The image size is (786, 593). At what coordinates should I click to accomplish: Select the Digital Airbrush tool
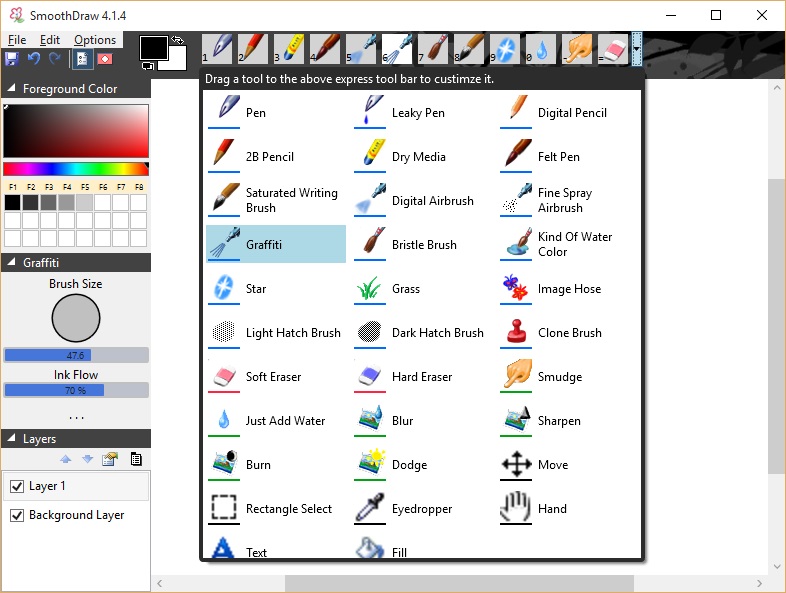tap(422, 201)
